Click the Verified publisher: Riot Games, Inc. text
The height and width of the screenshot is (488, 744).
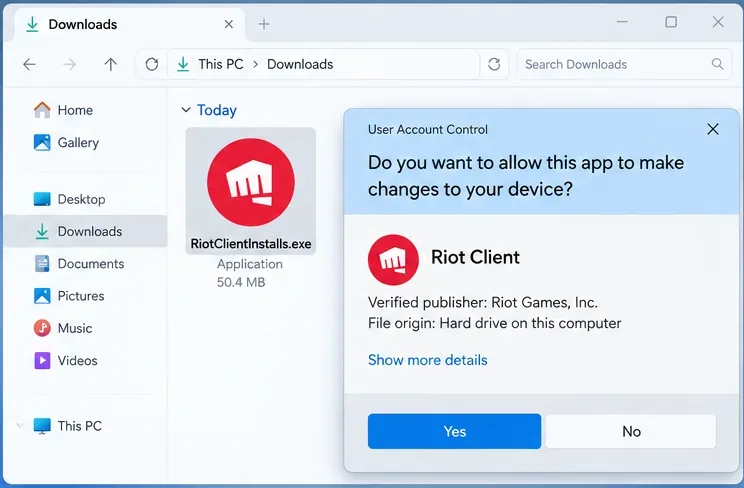tap(483, 302)
